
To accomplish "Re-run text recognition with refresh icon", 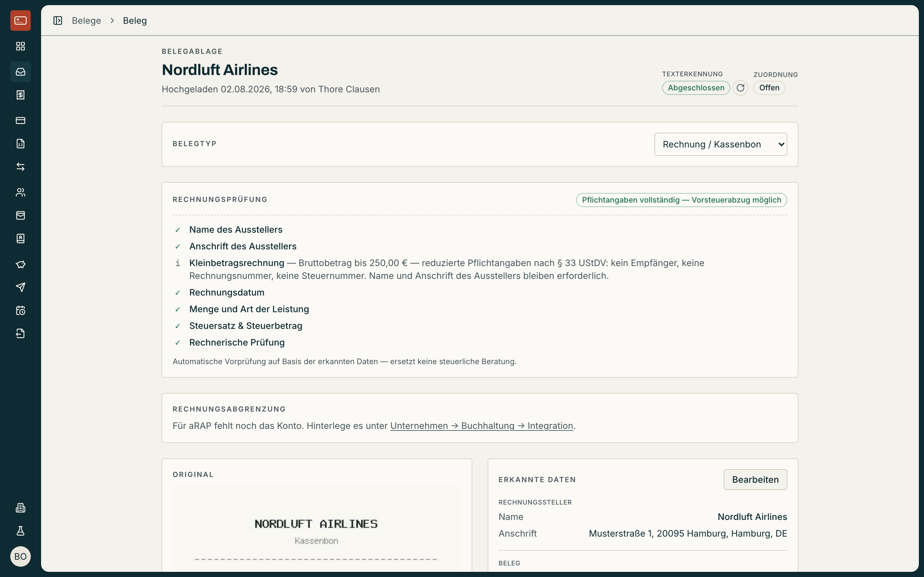I will pos(740,88).
